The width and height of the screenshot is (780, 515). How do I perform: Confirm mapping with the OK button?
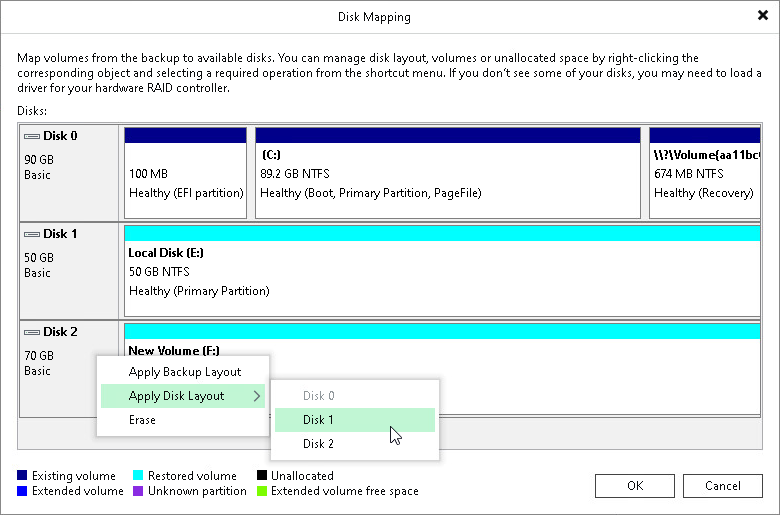pyautogui.click(x=635, y=486)
